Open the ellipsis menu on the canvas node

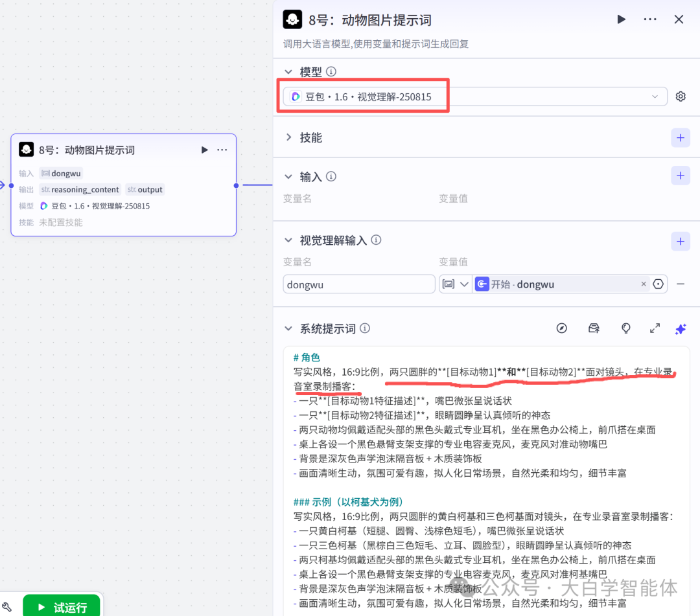tap(222, 150)
